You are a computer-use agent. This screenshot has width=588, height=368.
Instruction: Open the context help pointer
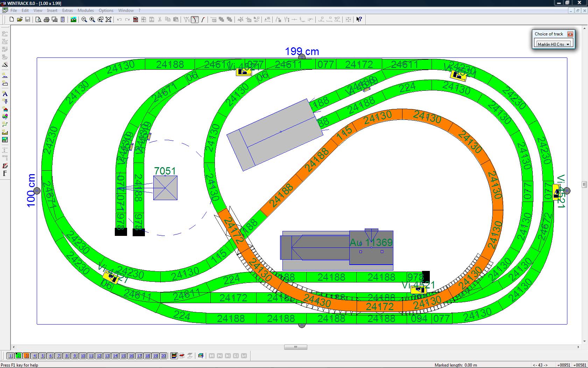tap(359, 20)
